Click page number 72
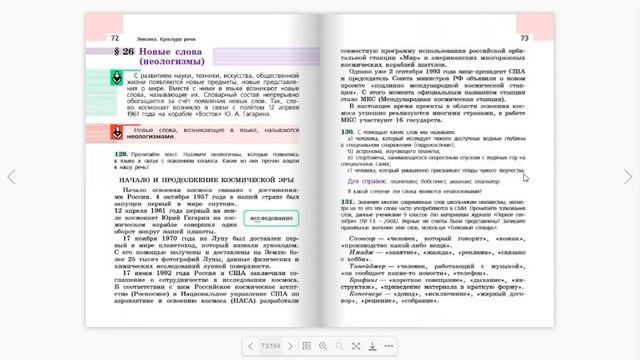The height and width of the screenshot is (360, 640). 115,38
